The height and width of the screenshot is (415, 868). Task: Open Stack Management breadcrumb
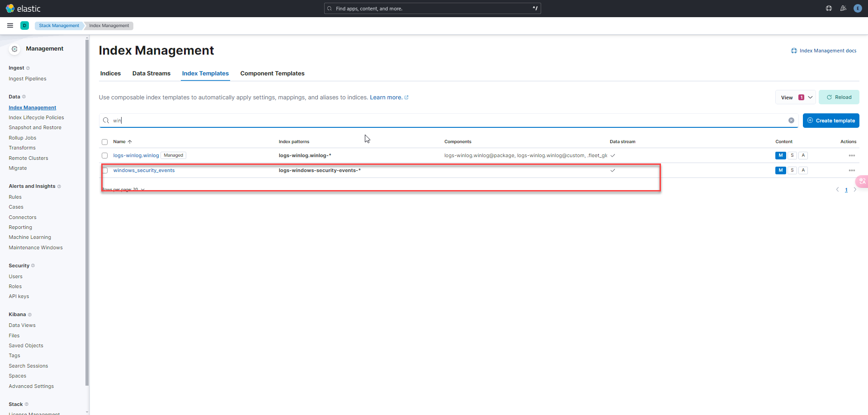59,26
